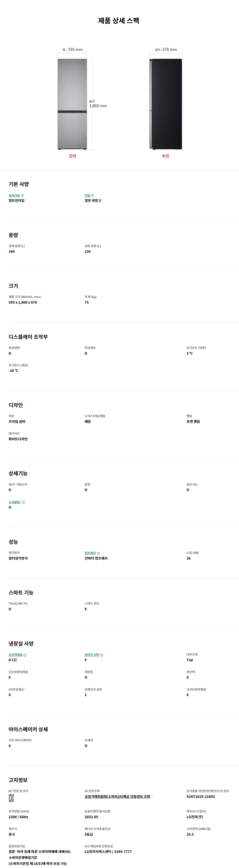Viewport: 239px width, 868px height.
Task: Click the info icon next to 컴프레서
Action: coord(98,553)
